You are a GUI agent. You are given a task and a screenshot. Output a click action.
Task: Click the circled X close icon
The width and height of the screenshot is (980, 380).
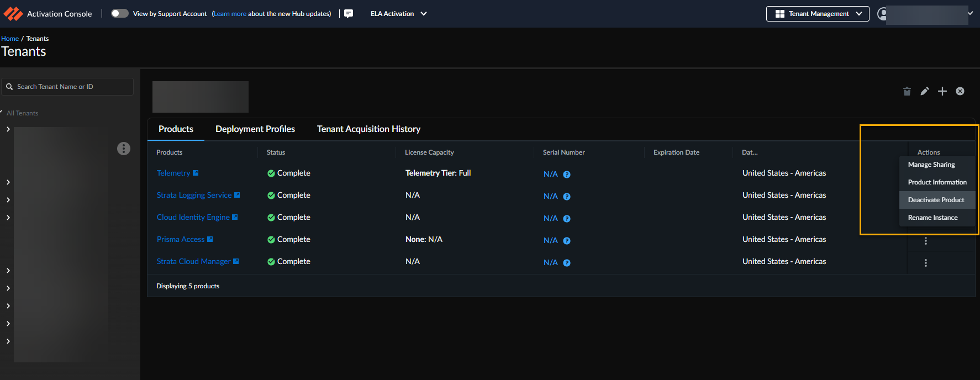[x=960, y=91]
